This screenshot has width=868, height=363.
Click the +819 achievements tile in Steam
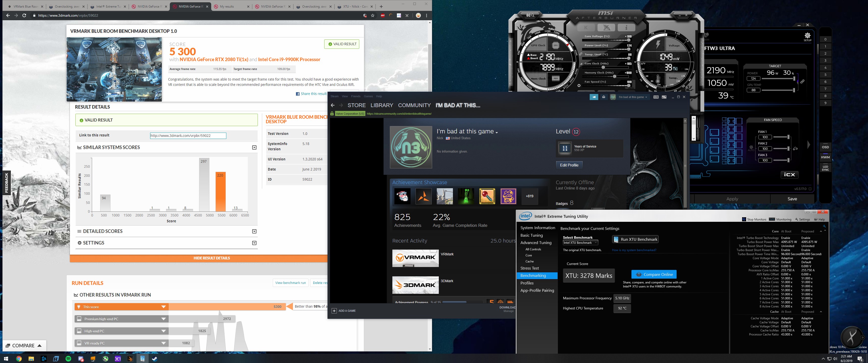coord(530,196)
